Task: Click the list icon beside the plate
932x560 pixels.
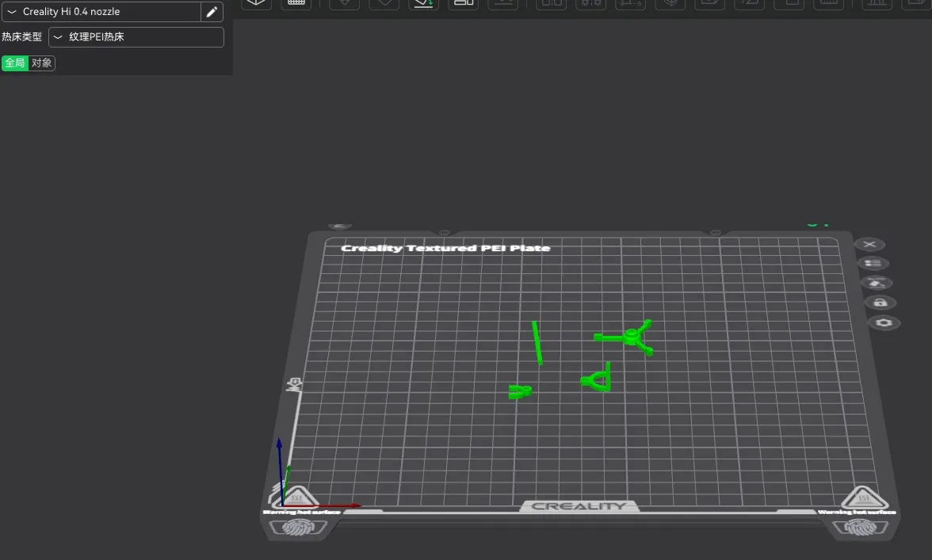Action: click(873, 264)
